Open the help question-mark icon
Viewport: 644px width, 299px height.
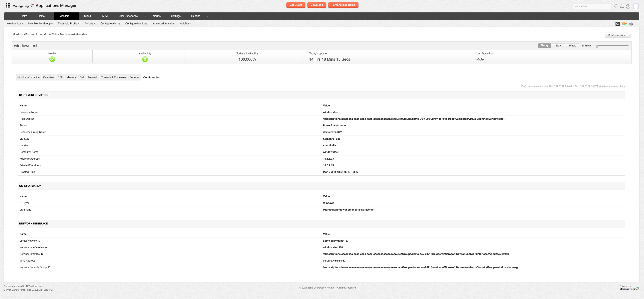point(628,6)
